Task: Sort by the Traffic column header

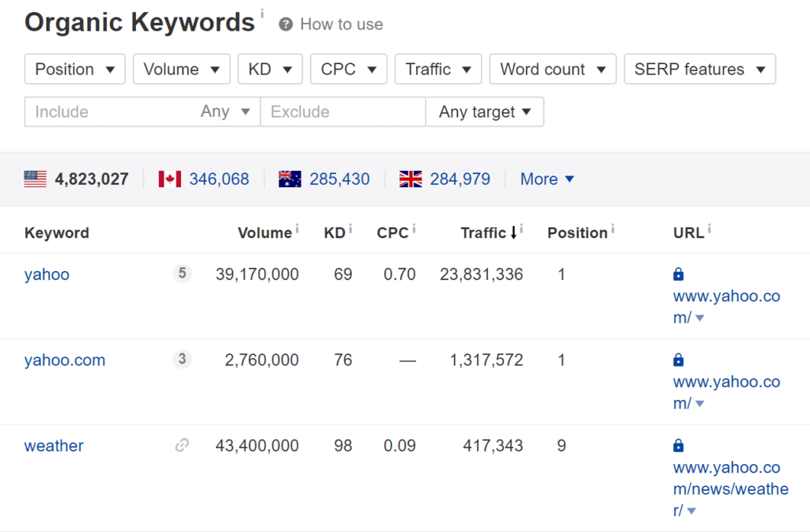Action: pos(483,232)
